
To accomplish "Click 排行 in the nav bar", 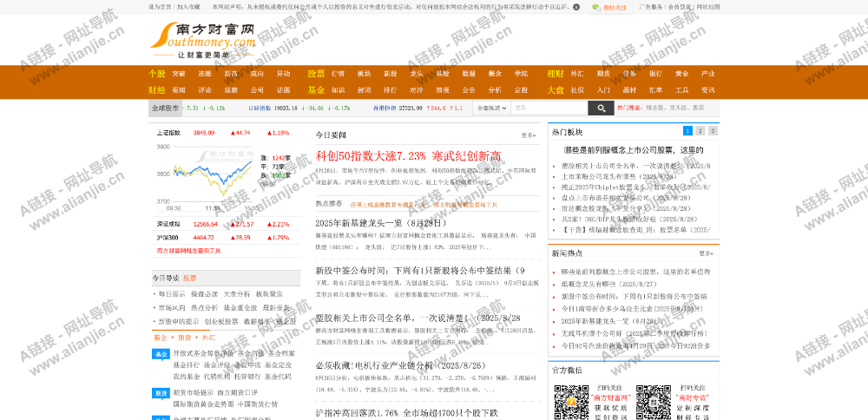I will pos(391,89).
